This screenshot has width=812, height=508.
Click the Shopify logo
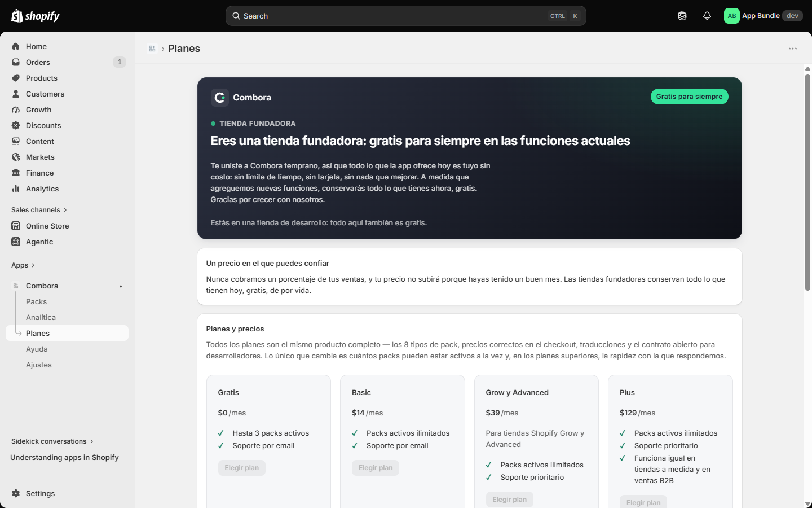pyautogui.click(x=36, y=16)
